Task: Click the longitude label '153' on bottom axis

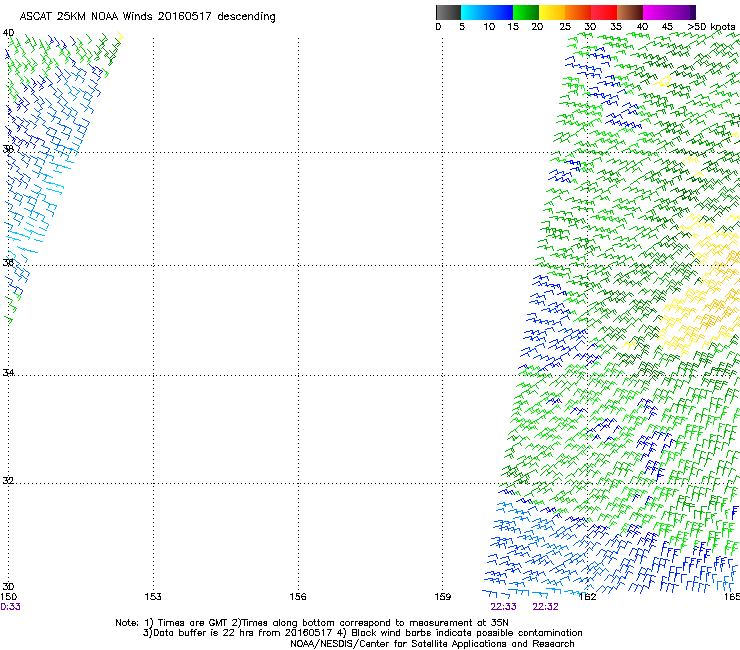Action: click(x=153, y=597)
